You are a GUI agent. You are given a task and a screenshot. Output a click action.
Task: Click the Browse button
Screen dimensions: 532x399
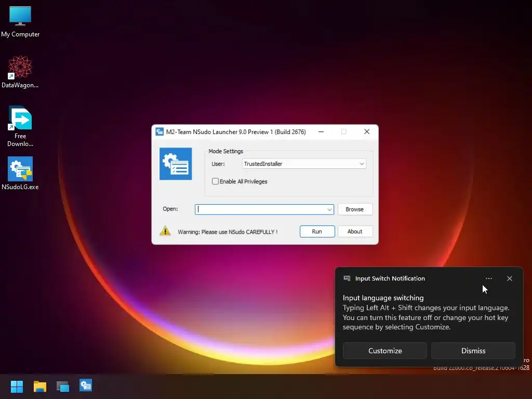click(x=355, y=209)
